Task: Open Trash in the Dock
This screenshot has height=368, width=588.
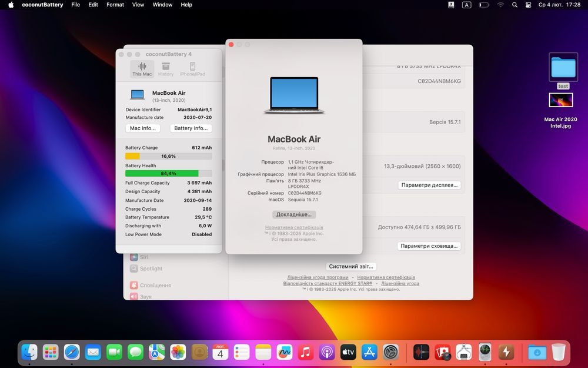Action: point(559,352)
